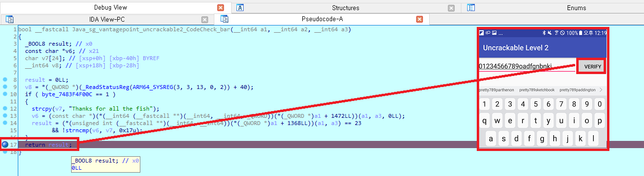The width and height of the screenshot is (644, 176).
Task: Tap the Uncrackable Level 2 app title
Action: pyautogui.click(x=515, y=48)
